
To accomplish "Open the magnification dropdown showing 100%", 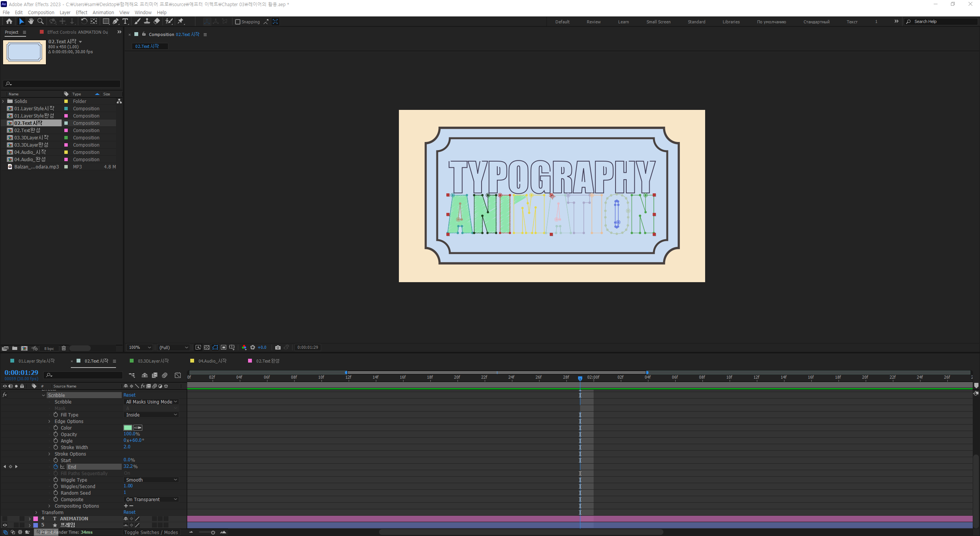I will 140,348.
